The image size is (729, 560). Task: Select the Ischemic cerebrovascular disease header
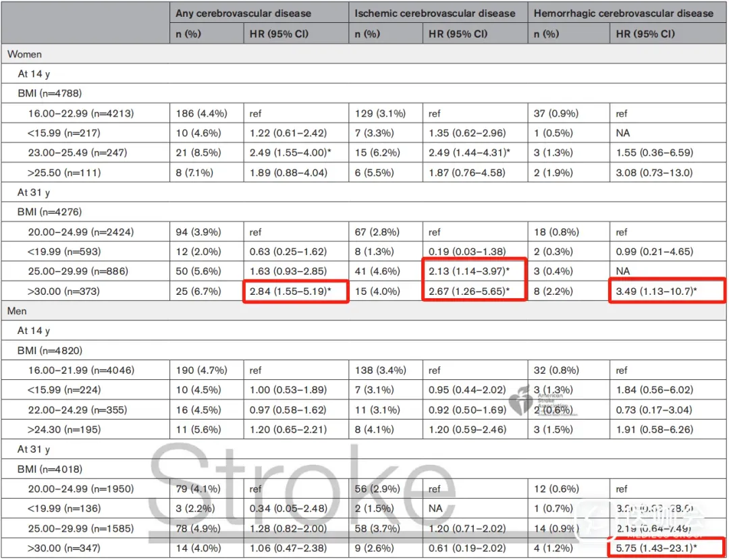point(435,13)
